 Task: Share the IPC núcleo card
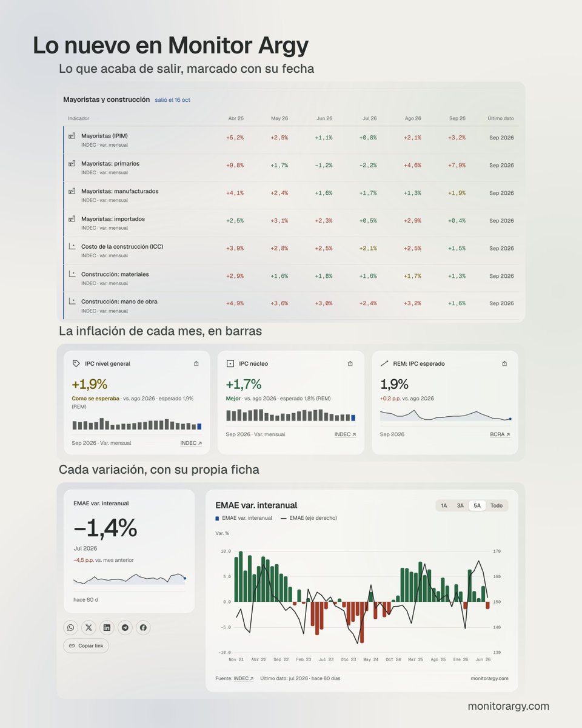(350, 363)
